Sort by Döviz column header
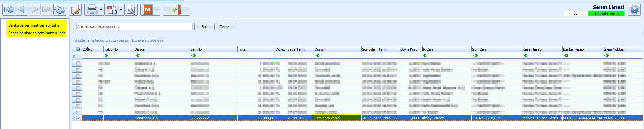This screenshot has height=129, width=644. click(x=281, y=49)
